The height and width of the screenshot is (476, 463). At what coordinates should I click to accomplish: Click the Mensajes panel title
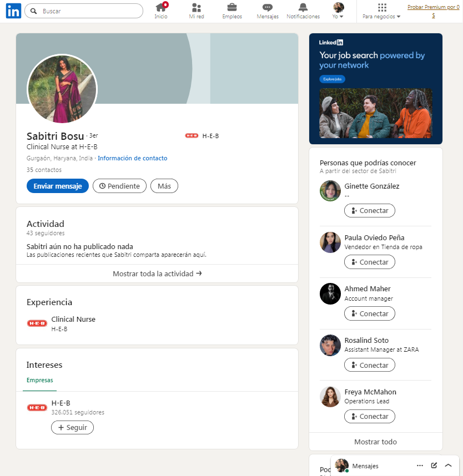pos(365,466)
